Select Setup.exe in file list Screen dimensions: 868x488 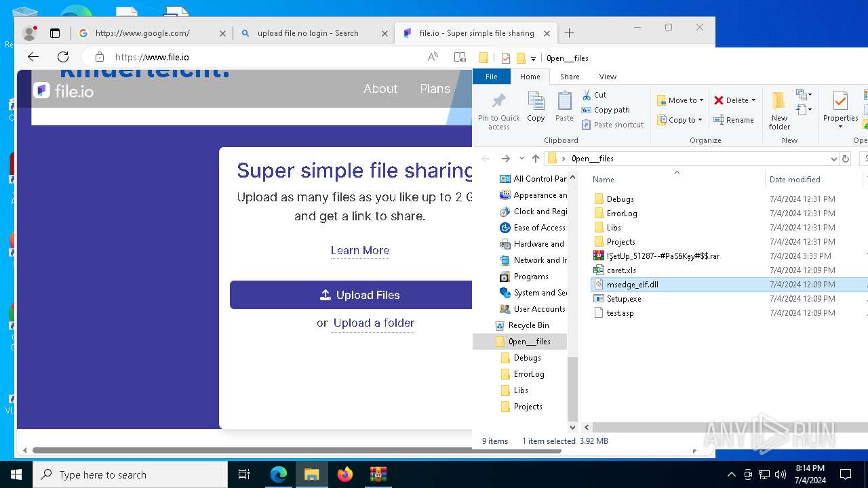(624, 299)
